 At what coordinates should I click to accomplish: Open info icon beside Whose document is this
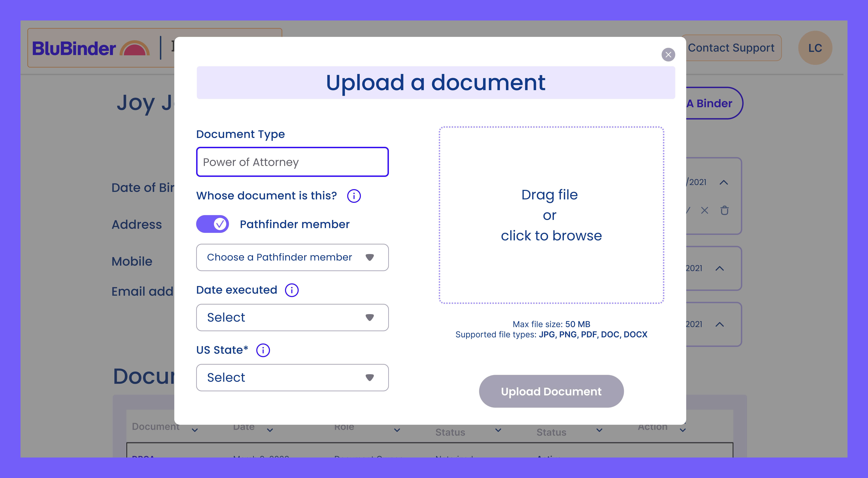point(354,196)
